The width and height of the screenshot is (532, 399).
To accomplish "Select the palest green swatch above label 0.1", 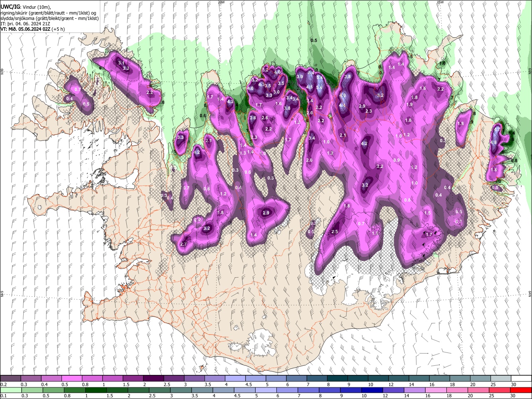I will tap(10, 390).
